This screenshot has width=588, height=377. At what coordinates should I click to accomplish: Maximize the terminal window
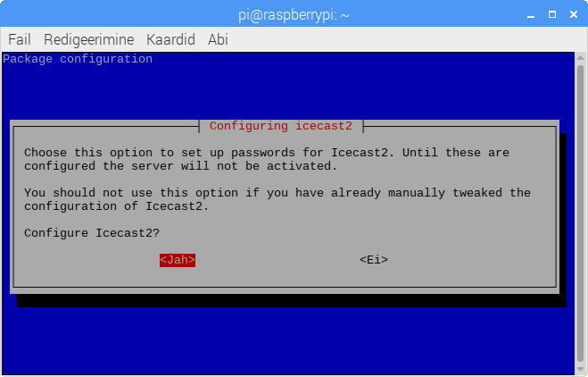click(x=552, y=14)
